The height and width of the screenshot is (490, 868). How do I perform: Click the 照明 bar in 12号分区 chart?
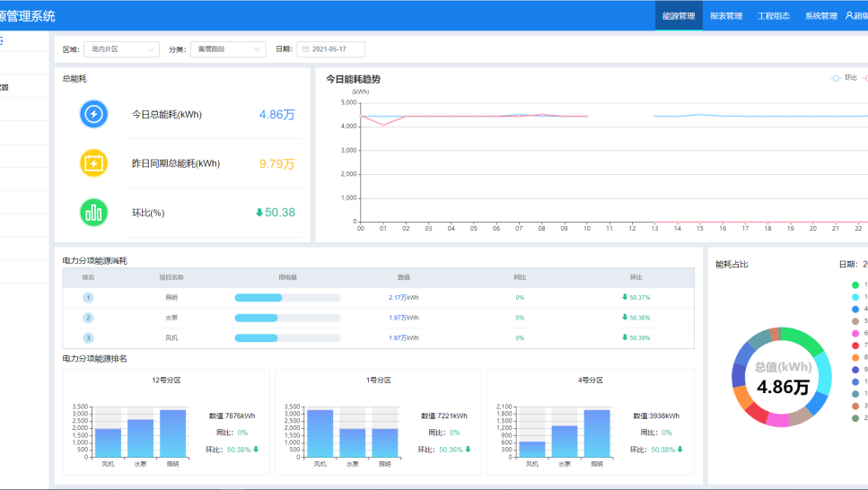click(172, 433)
